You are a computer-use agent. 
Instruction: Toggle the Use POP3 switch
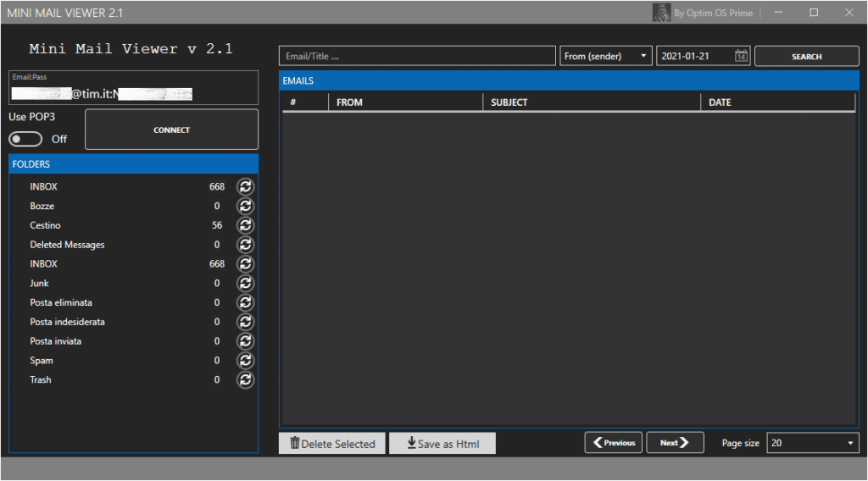point(25,140)
